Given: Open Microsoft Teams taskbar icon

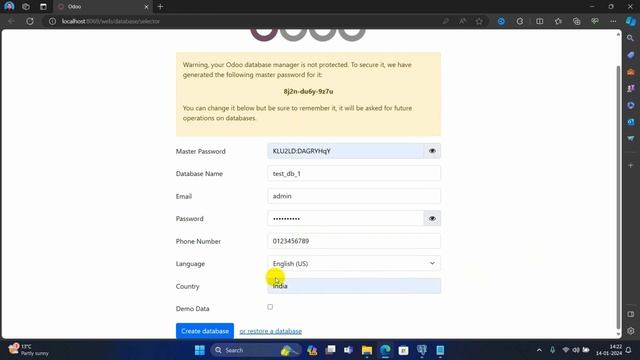Looking at the screenshot, I should coord(348,350).
